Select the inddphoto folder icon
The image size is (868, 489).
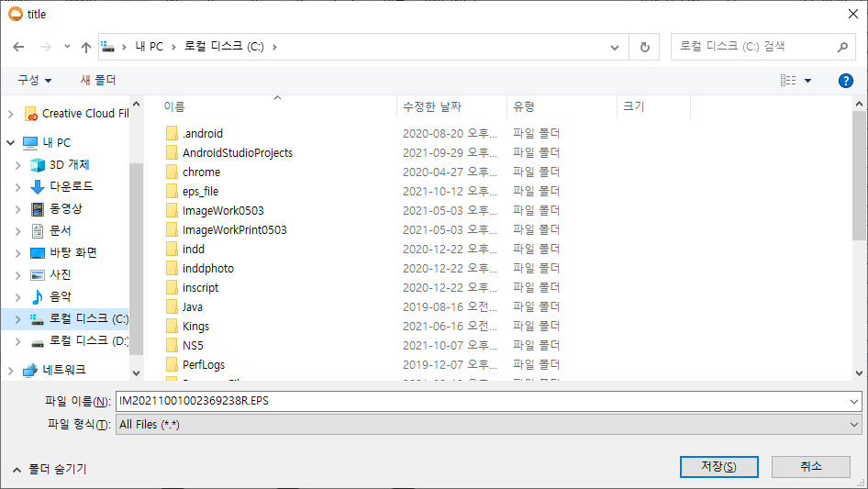(172, 269)
